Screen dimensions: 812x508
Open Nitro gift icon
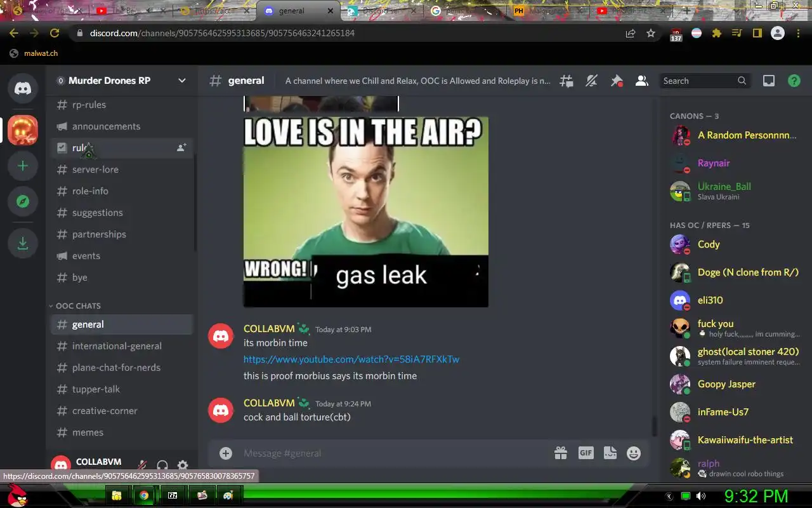click(x=561, y=453)
